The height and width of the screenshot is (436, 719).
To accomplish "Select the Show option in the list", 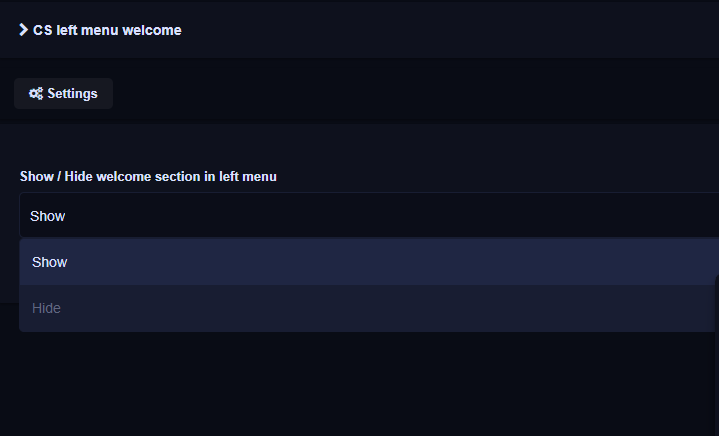I will (369, 262).
